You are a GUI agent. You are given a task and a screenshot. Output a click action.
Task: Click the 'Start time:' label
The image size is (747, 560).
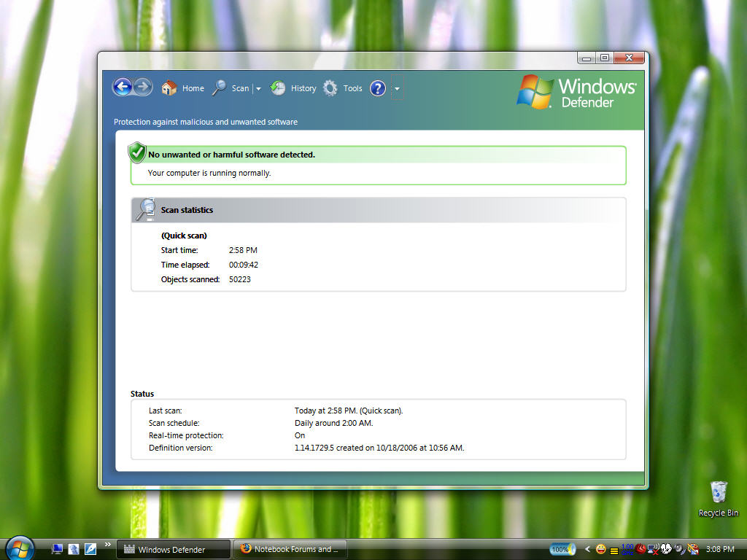(179, 250)
